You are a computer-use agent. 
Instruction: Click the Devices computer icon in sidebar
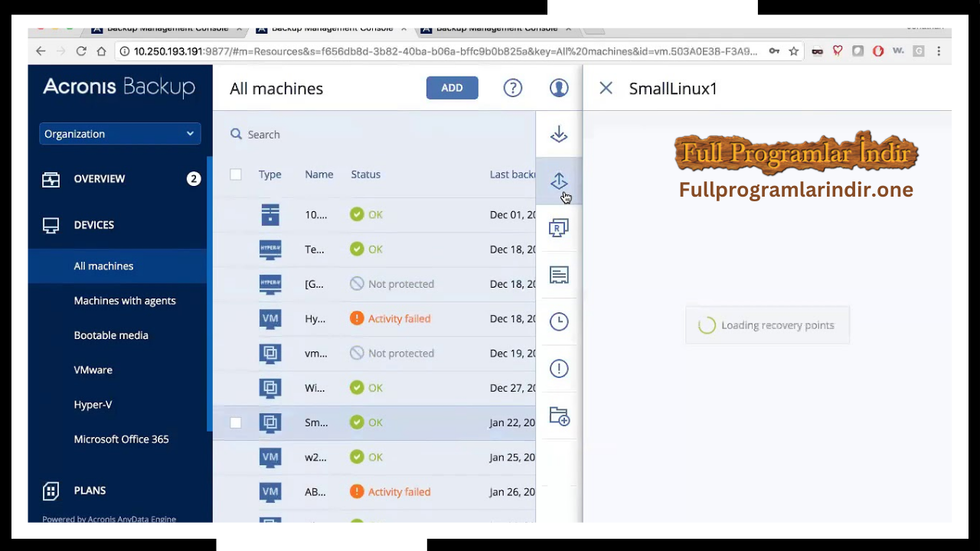point(51,225)
